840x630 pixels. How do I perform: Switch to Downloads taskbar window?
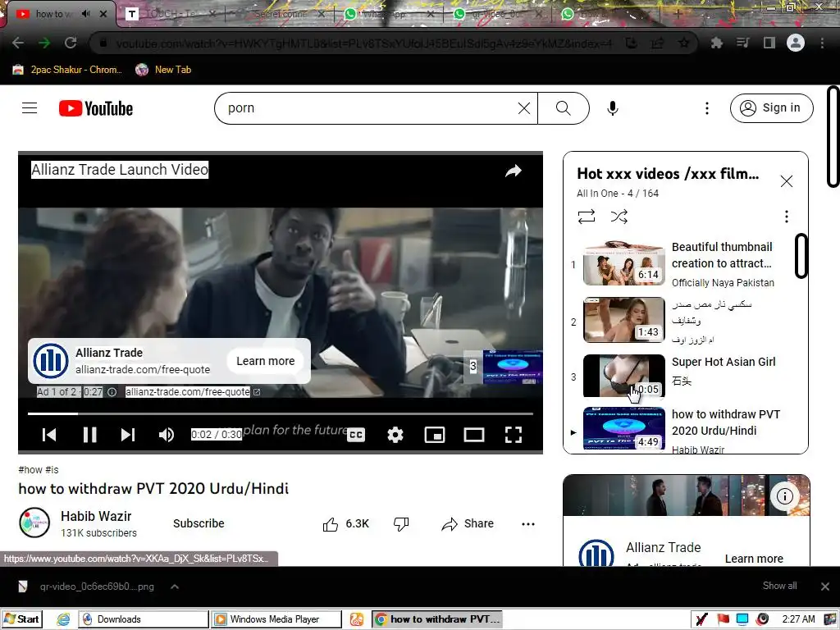pos(143,619)
